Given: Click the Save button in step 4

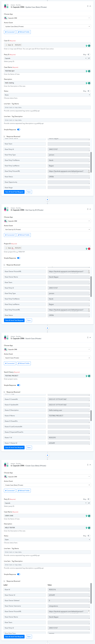Looking at the screenshot, I should (29, 320).
